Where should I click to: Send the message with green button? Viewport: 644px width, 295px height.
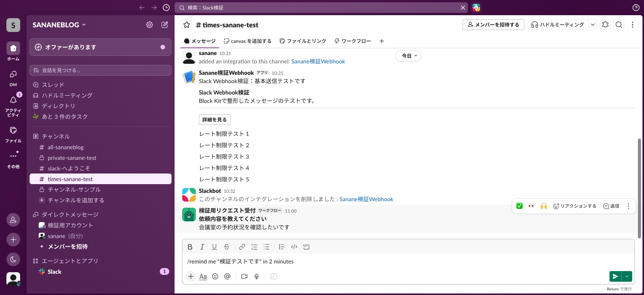(x=616, y=276)
